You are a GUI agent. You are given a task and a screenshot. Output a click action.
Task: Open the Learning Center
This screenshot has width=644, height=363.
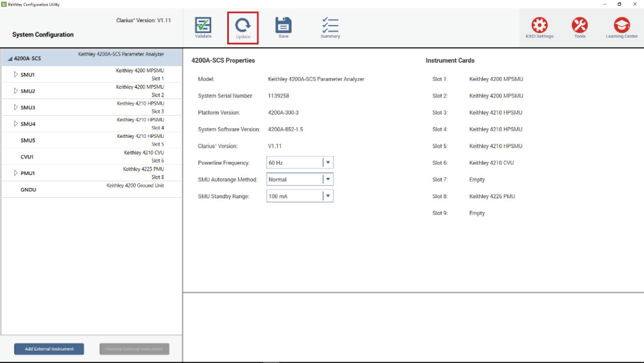621,27
